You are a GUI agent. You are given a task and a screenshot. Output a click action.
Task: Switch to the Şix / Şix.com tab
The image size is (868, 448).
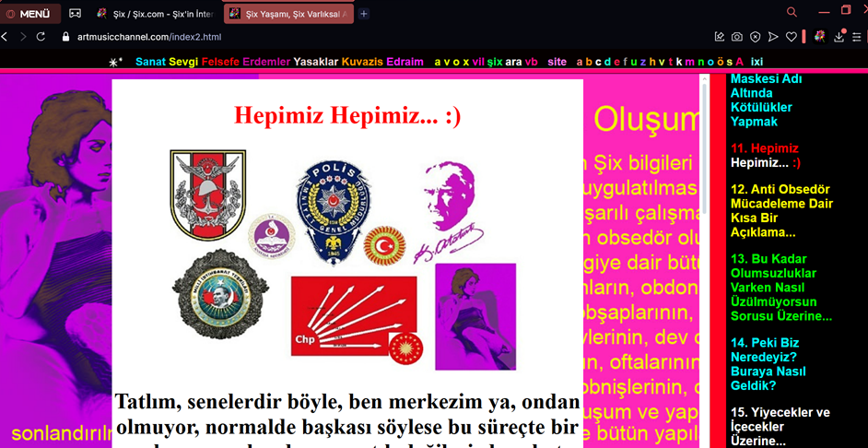pos(154,14)
